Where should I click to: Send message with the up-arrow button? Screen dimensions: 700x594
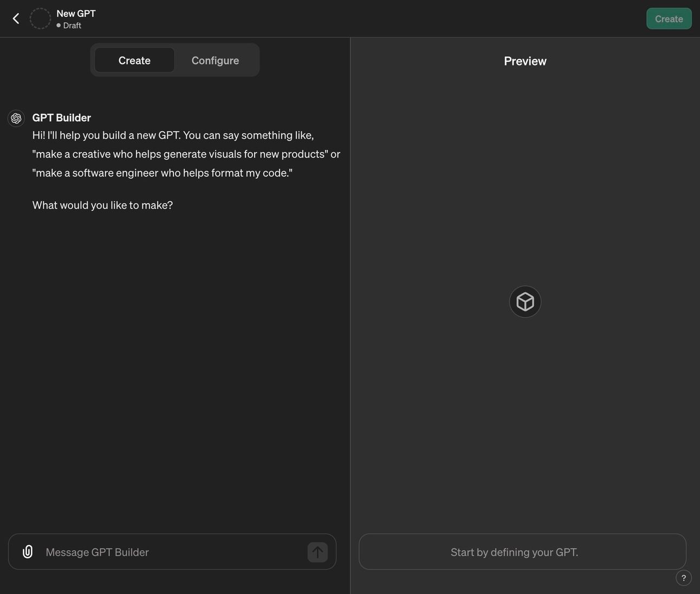tap(317, 552)
